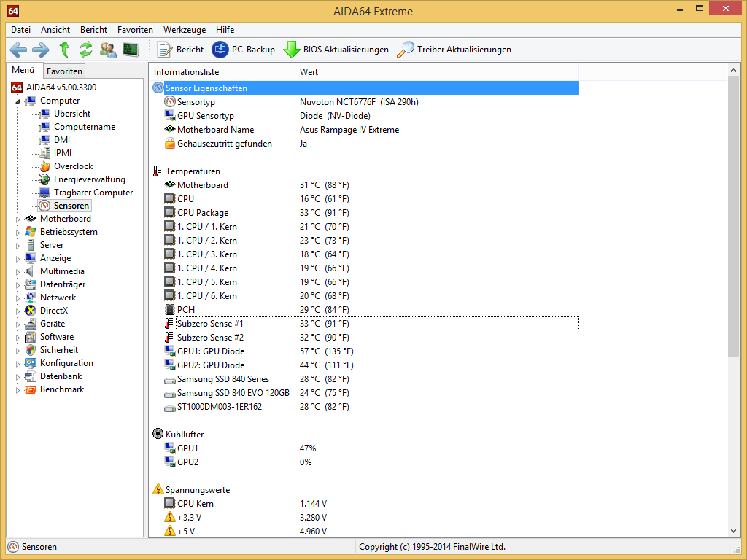The height and width of the screenshot is (560, 747).
Task: Open the Favoriten menu
Action: coord(135,29)
